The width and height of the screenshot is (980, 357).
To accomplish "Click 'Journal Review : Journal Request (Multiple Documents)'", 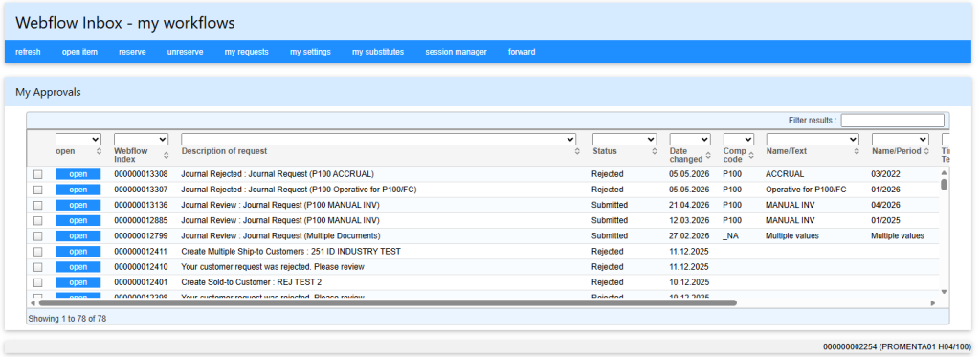I will 280,236.
